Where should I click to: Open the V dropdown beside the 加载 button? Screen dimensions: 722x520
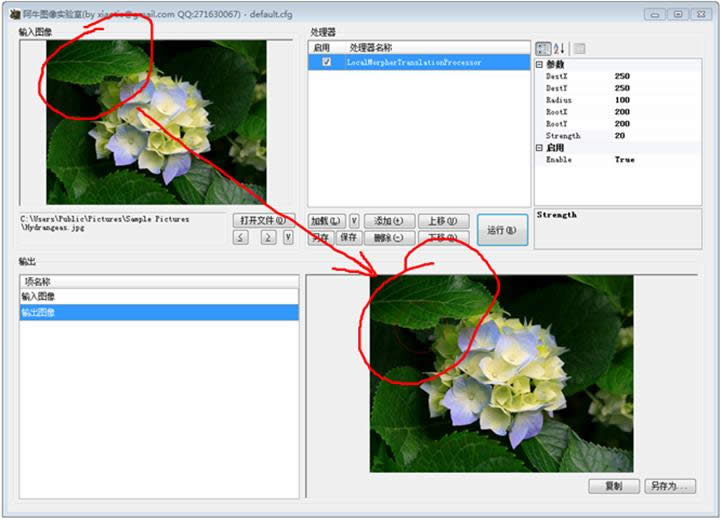click(x=354, y=221)
